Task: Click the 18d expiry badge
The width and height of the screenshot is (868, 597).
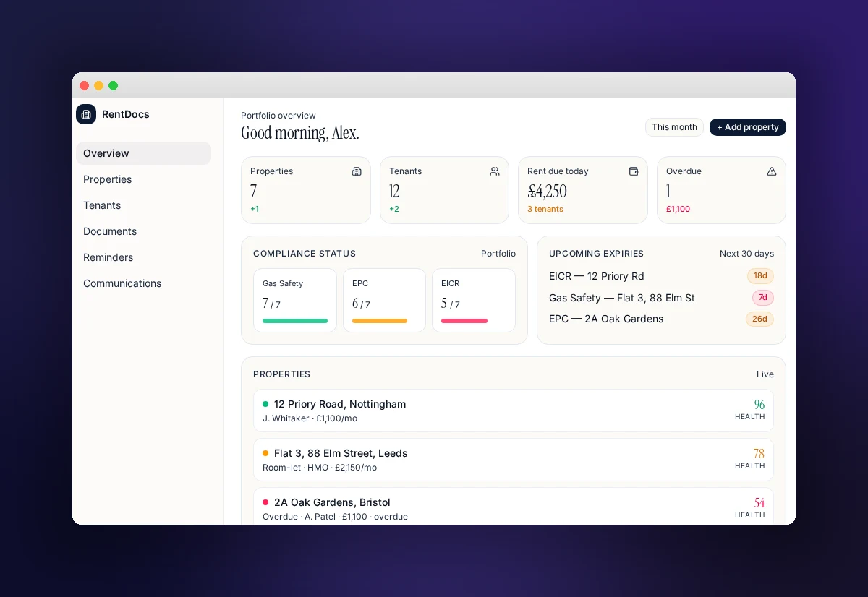Action: click(x=760, y=276)
